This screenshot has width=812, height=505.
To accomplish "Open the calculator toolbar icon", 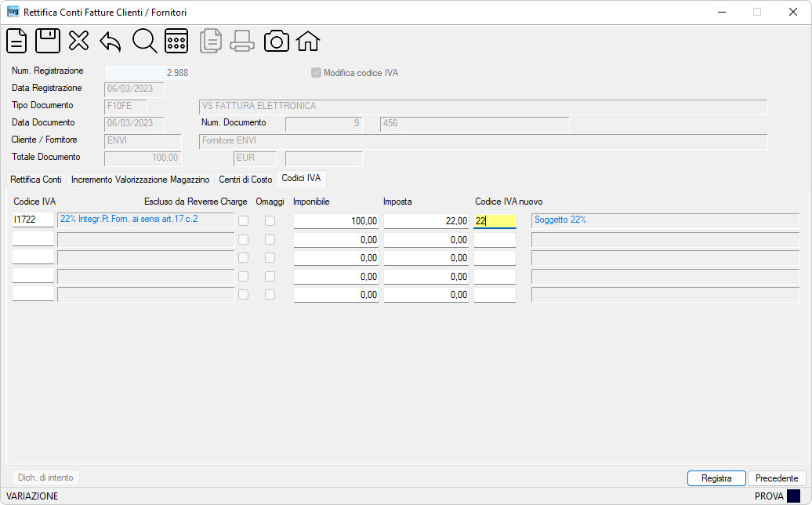I will [x=176, y=41].
